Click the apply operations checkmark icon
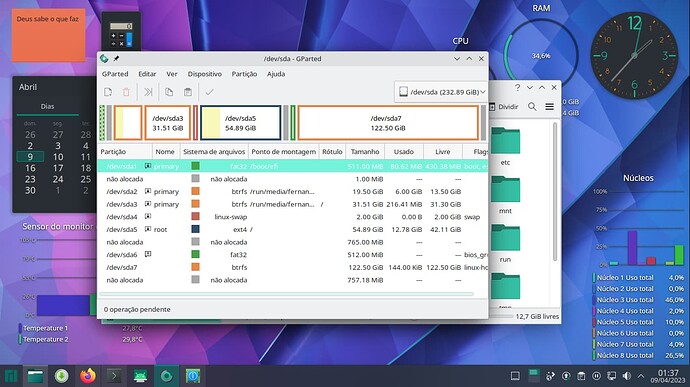Screen dimensions: 690x387 pos(209,92)
